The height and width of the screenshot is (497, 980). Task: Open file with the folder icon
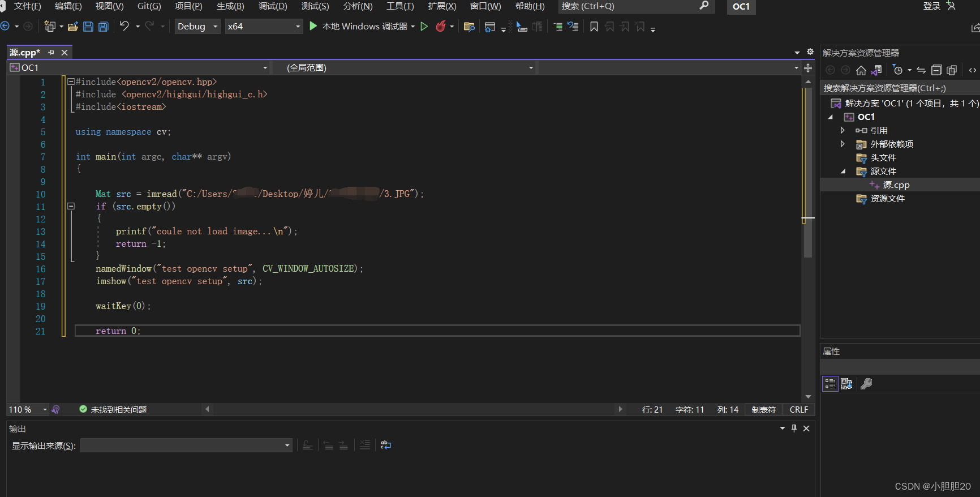(x=73, y=27)
